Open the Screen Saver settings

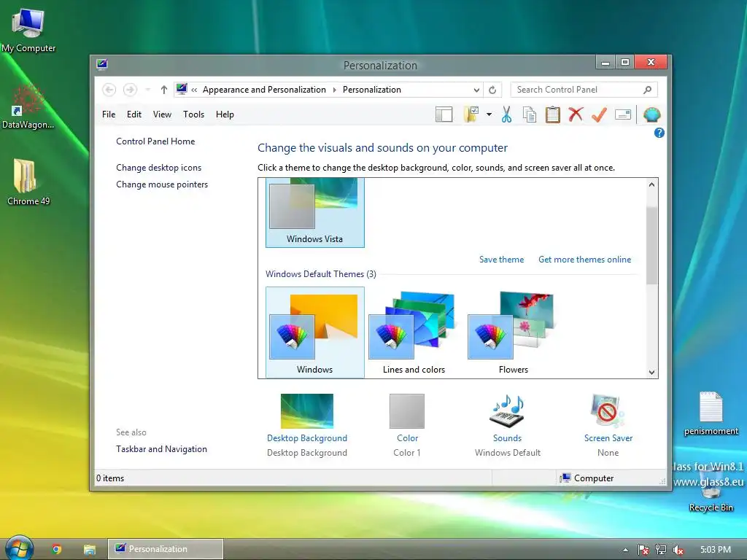pyautogui.click(x=608, y=425)
